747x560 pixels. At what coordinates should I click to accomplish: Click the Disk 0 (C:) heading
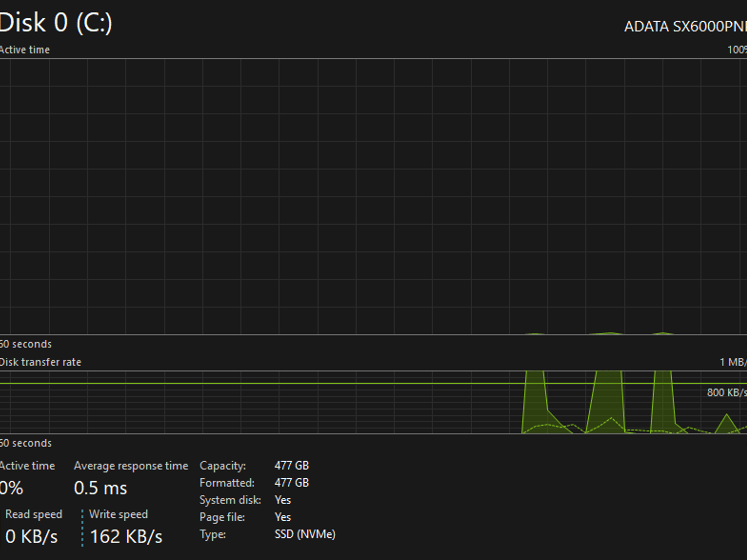(x=55, y=23)
